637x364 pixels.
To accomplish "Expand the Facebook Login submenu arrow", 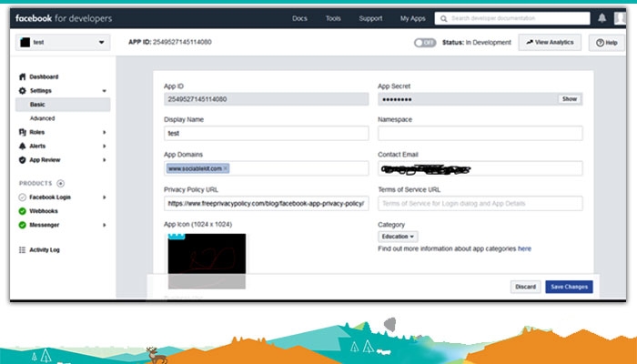I will [104, 197].
